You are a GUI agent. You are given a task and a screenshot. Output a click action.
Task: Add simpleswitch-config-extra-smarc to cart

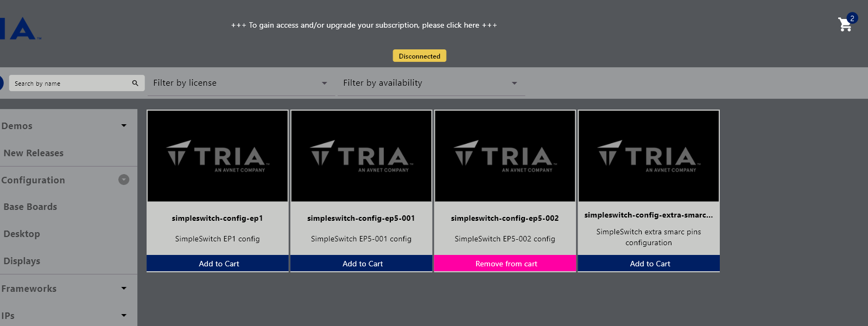tap(649, 263)
